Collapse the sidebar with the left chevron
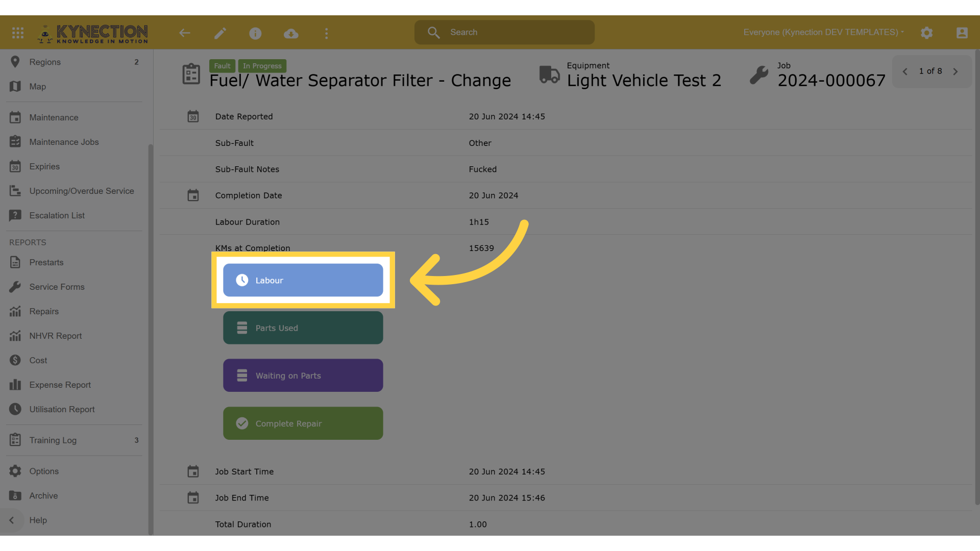This screenshot has width=980, height=551. coord(11,520)
